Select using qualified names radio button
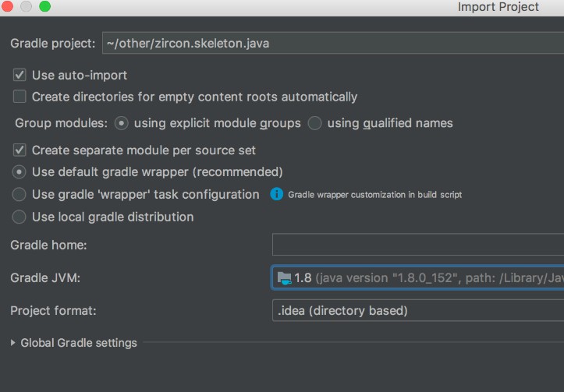The image size is (564, 392). 314,123
